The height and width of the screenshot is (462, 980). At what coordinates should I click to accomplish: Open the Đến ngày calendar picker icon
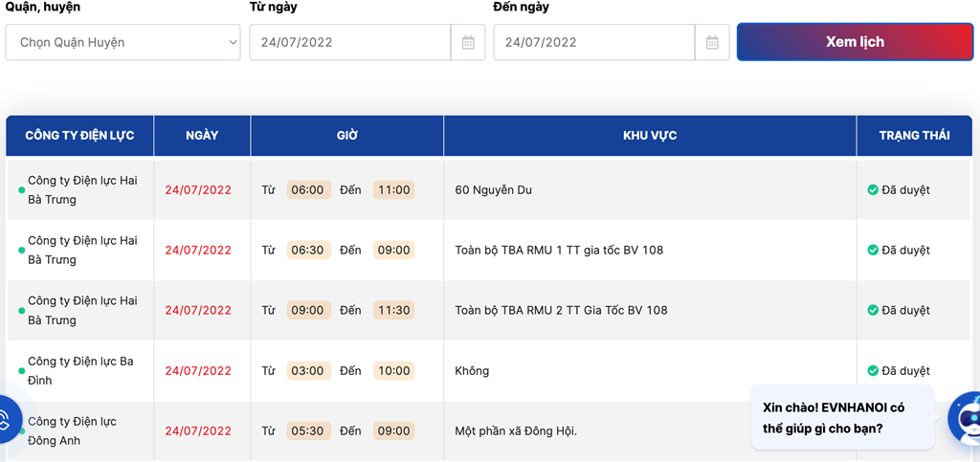712,42
